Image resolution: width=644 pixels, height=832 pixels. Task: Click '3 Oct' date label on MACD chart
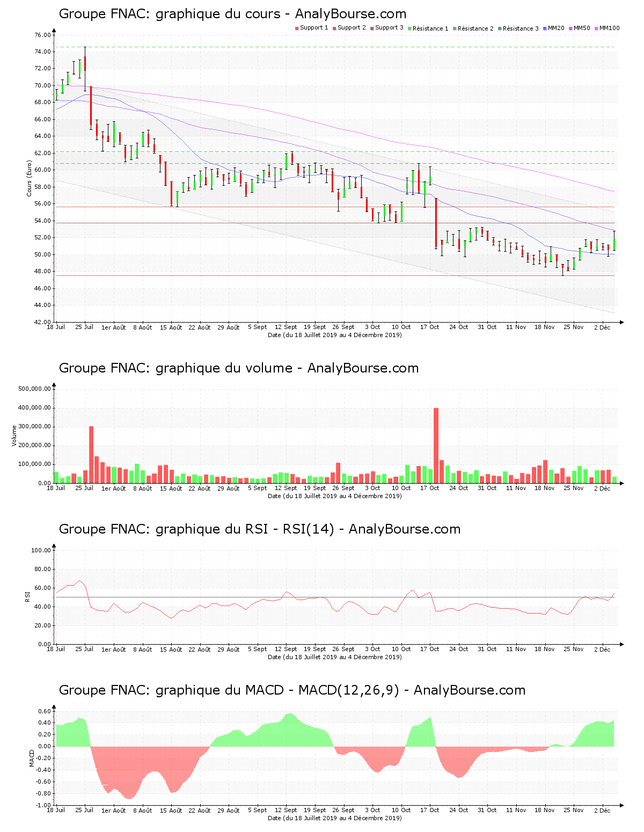[x=372, y=810]
